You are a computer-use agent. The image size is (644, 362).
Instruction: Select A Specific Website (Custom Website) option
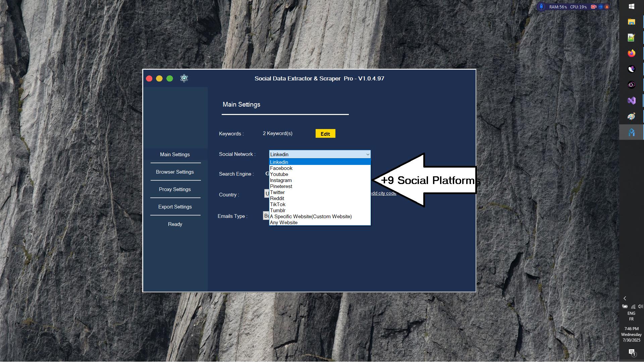pyautogui.click(x=311, y=217)
